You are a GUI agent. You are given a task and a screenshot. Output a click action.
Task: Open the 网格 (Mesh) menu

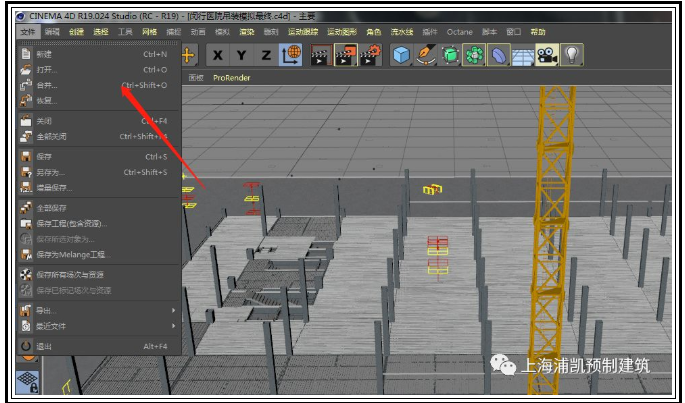(149, 32)
